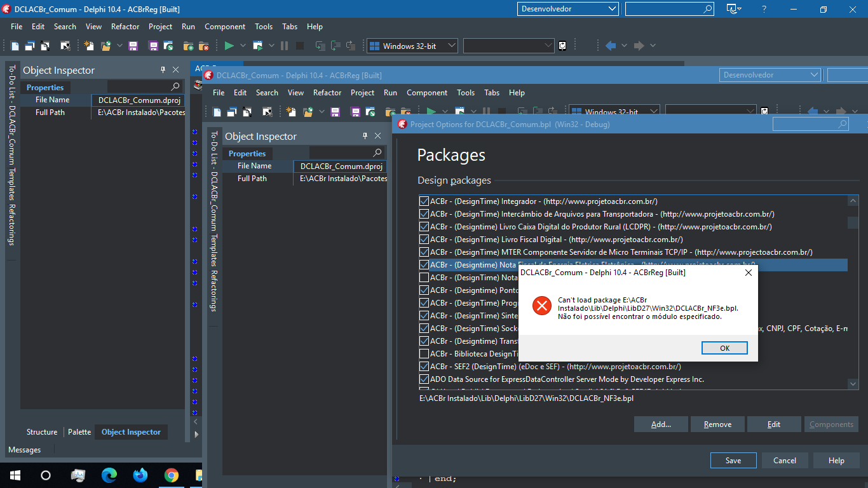Click the design packages list scrollbar thumb
Screen dimensions: 868x488
tap(853, 222)
